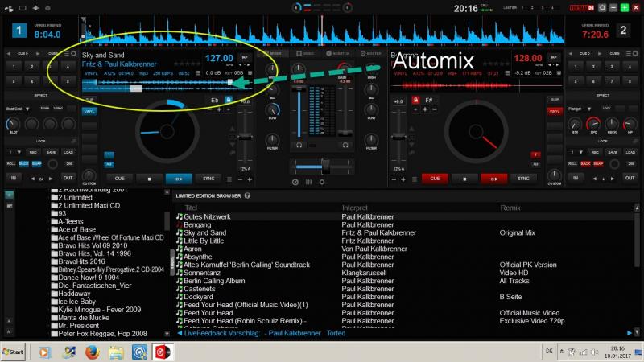Double left deck loop length arrow
This screenshot has height=362, width=644.
(x=51, y=179)
